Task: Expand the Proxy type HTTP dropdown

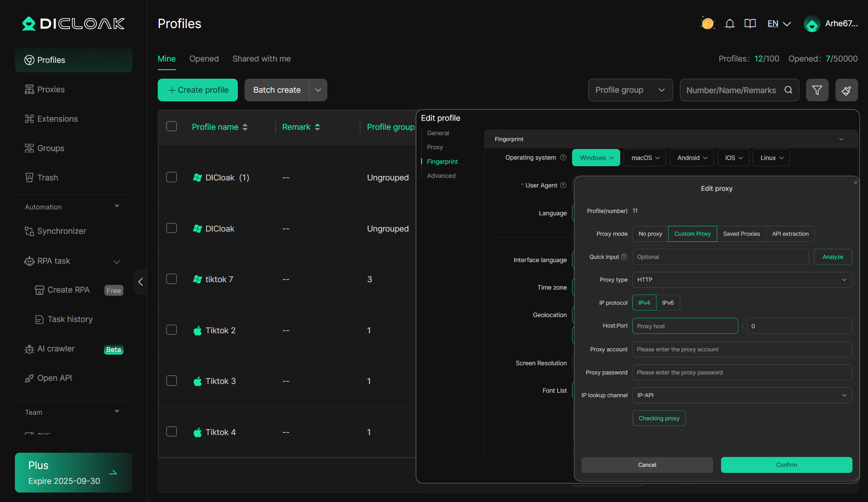Action: tap(741, 279)
